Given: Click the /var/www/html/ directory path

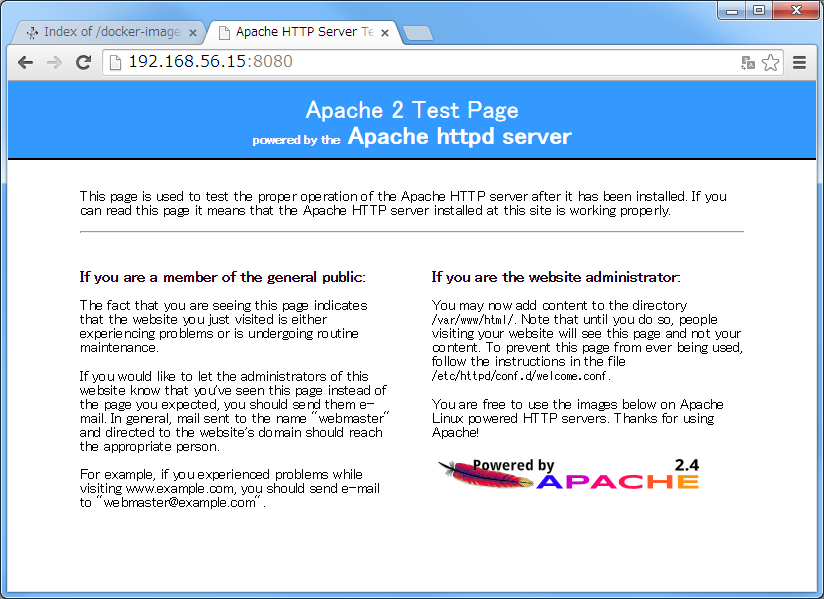Looking at the screenshot, I should (x=473, y=319).
